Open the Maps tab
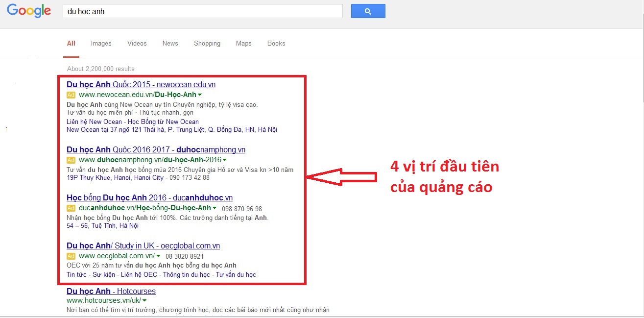This screenshot has width=644, height=318. 243,43
